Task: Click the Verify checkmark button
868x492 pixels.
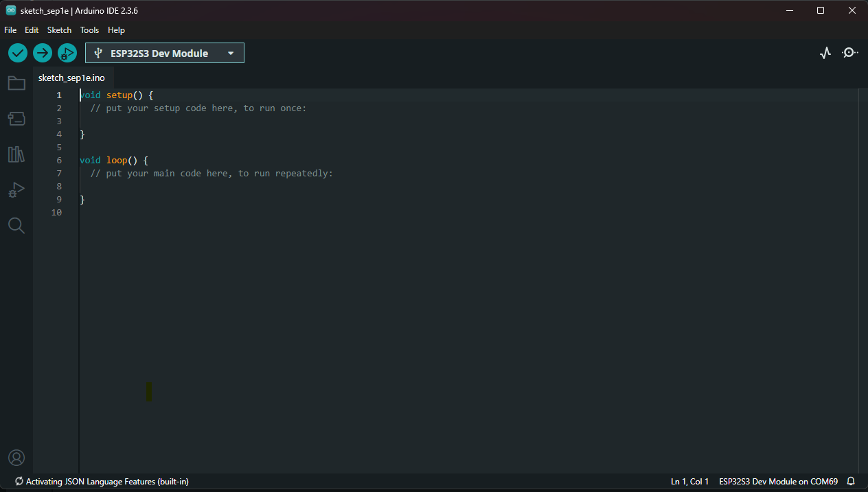Action: [x=18, y=53]
